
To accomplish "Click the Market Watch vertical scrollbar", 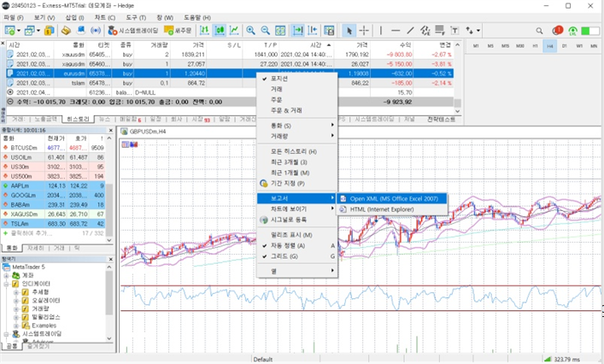I will 109,189.
